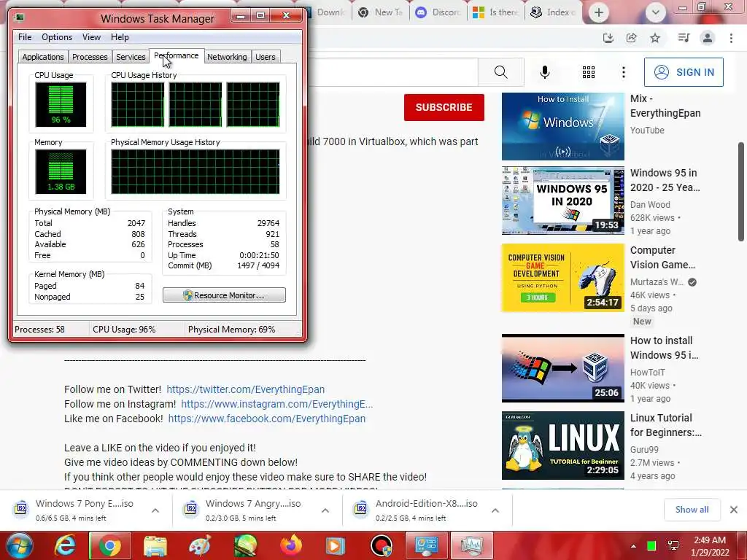Open the Help menu in Task Manager

coord(120,37)
